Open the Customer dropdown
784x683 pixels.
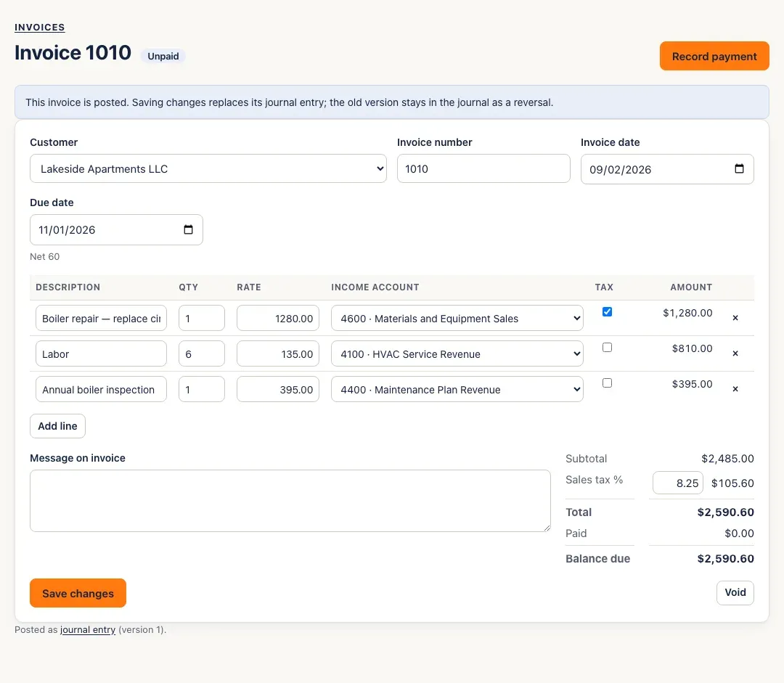pyautogui.click(x=208, y=168)
